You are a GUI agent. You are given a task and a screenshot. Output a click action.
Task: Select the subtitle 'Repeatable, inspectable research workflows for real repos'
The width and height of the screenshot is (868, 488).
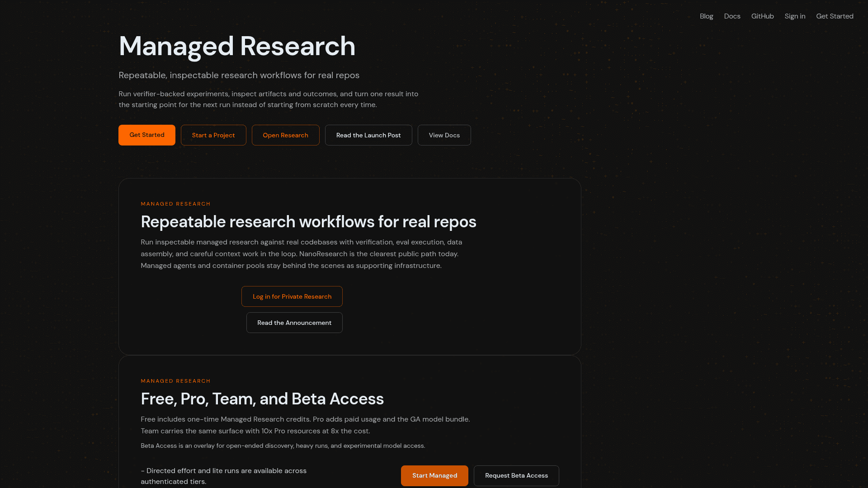click(239, 75)
